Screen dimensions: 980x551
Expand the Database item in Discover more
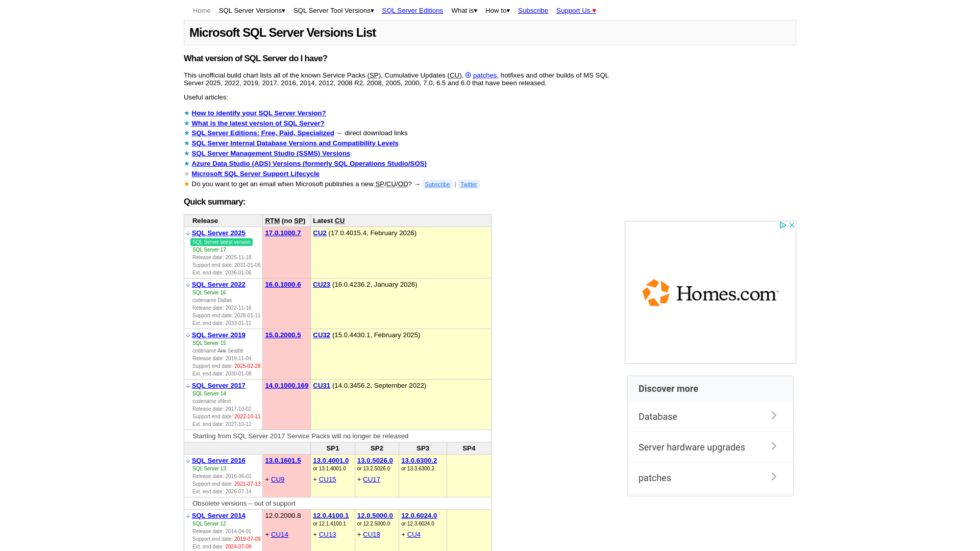click(710, 417)
